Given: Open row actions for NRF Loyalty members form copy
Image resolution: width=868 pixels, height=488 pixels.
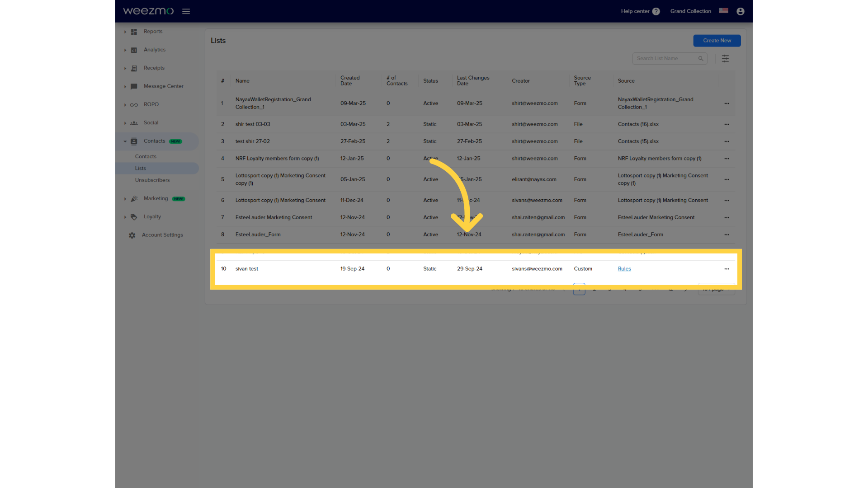Looking at the screenshot, I should [726, 159].
